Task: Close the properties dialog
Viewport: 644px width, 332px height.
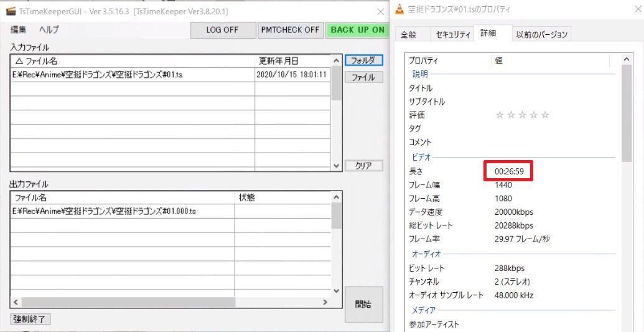Action: [637, 9]
